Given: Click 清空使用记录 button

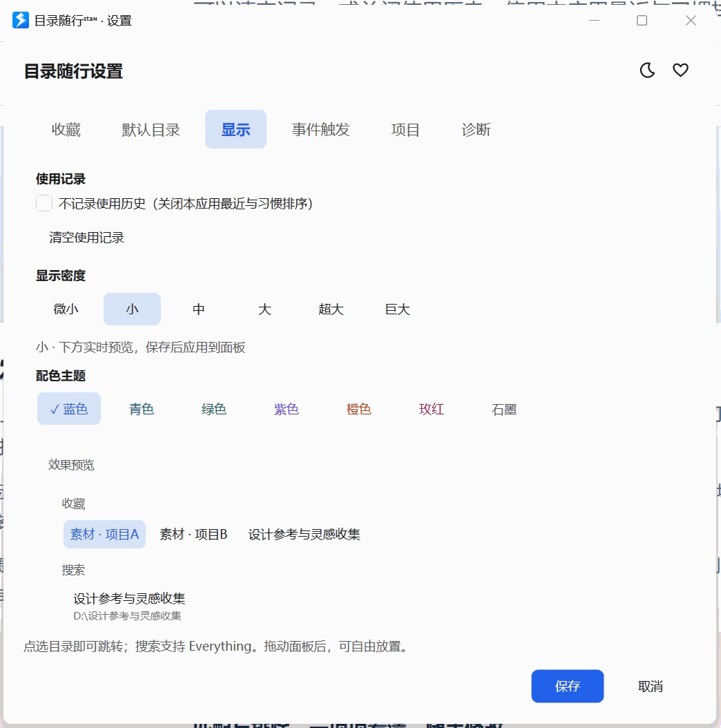Looking at the screenshot, I should tap(87, 238).
